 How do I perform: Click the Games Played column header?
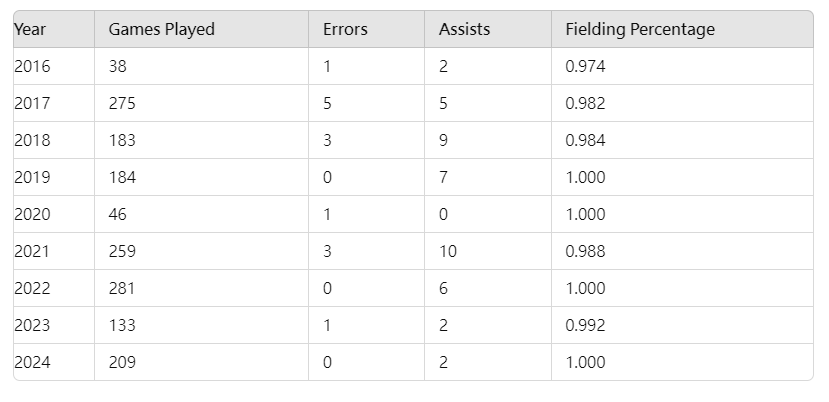(161, 29)
